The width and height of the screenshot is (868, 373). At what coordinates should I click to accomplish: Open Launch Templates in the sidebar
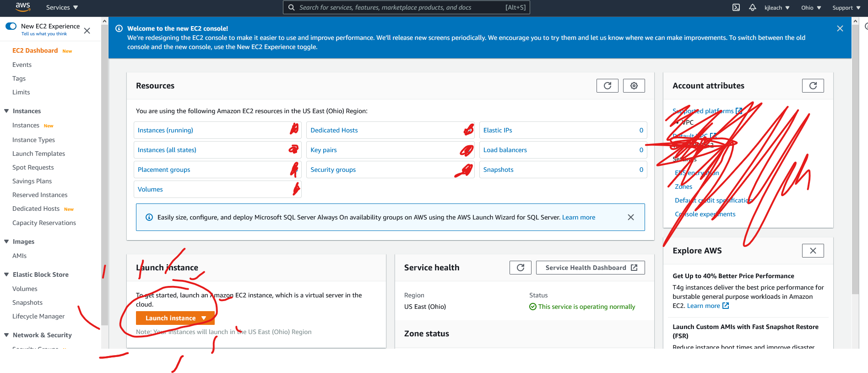[38, 154]
